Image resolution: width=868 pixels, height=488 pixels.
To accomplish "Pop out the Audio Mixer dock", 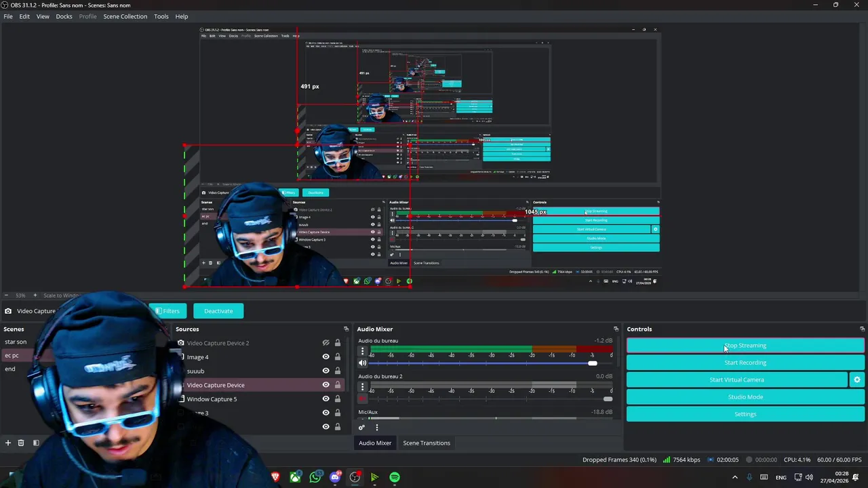I will coord(616,329).
